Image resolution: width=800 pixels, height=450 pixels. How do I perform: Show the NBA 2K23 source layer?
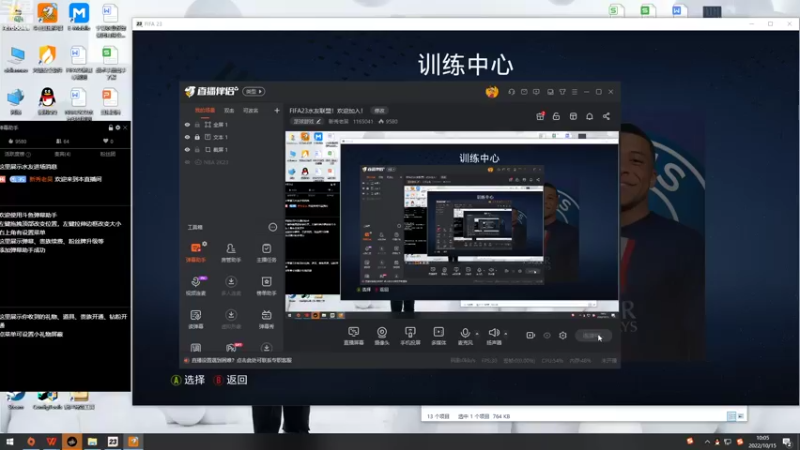click(187, 162)
